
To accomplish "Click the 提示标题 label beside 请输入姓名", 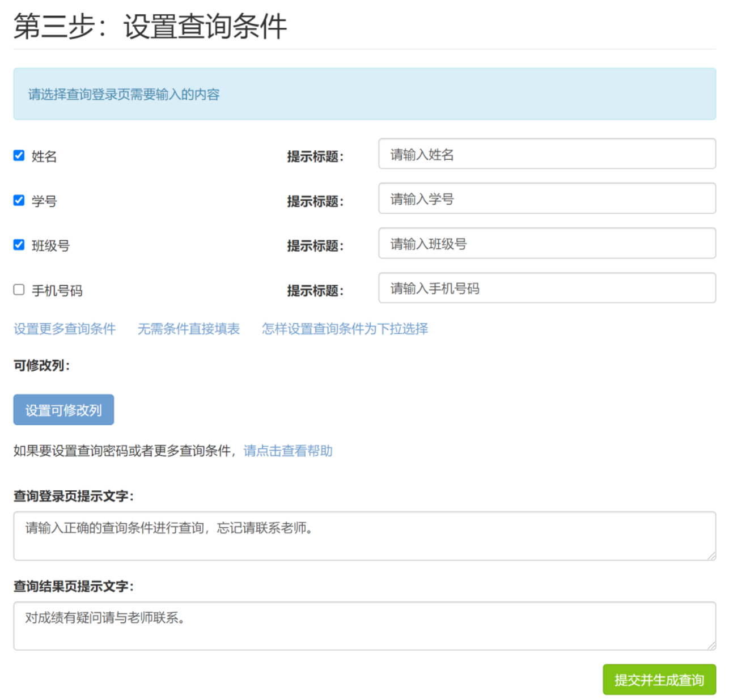I will pos(315,156).
